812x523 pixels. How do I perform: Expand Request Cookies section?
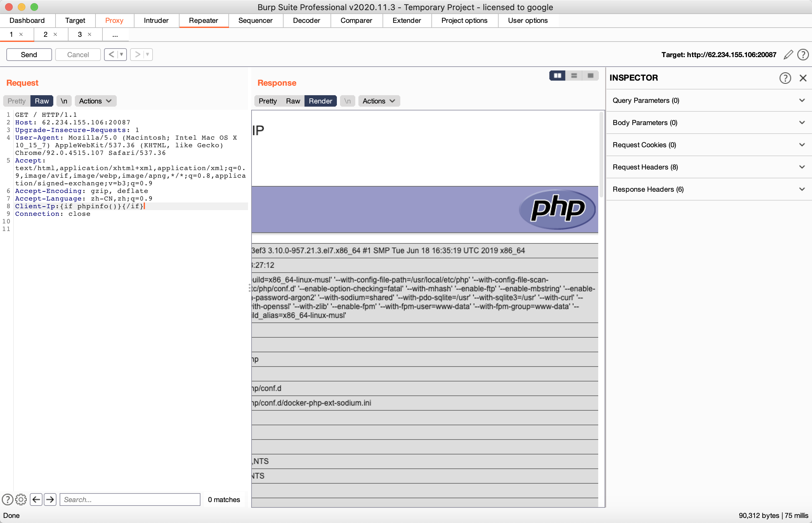point(709,145)
